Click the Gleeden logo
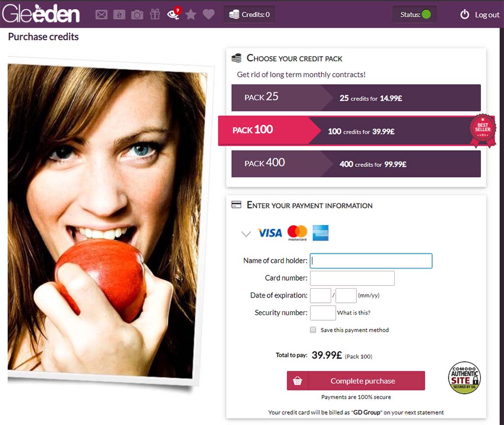504x425 pixels. pyautogui.click(x=41, y=13)
